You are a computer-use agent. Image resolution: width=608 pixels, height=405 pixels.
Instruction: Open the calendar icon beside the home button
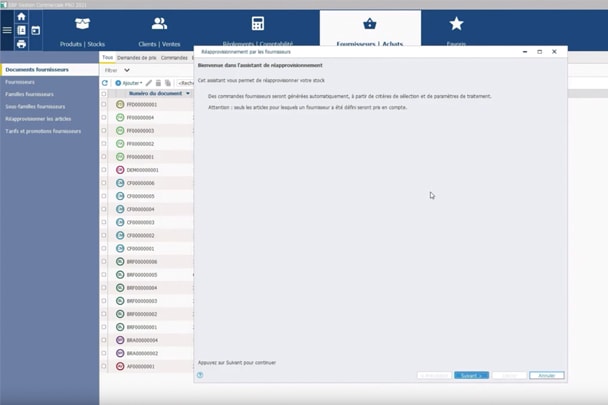[35, 30]
